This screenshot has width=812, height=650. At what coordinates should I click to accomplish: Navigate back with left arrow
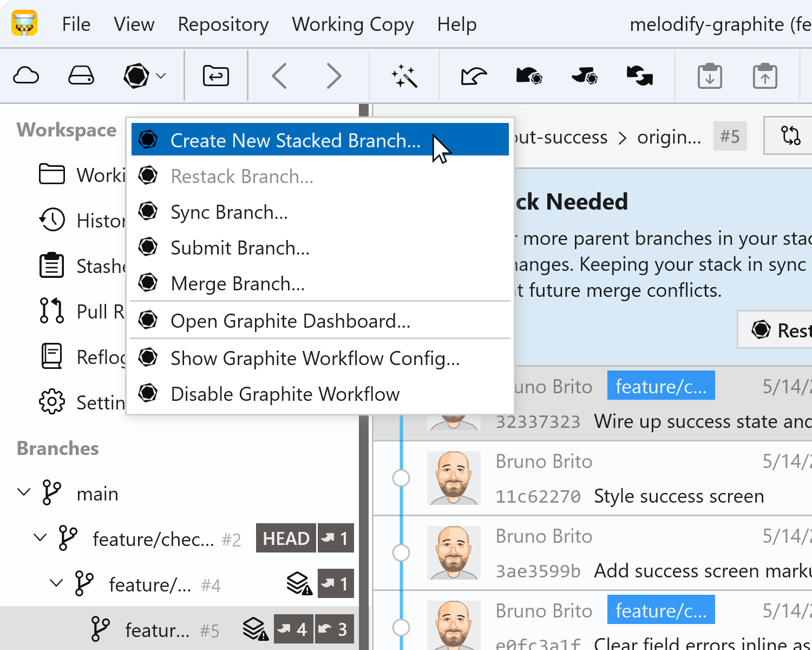(x=279, y=76)
